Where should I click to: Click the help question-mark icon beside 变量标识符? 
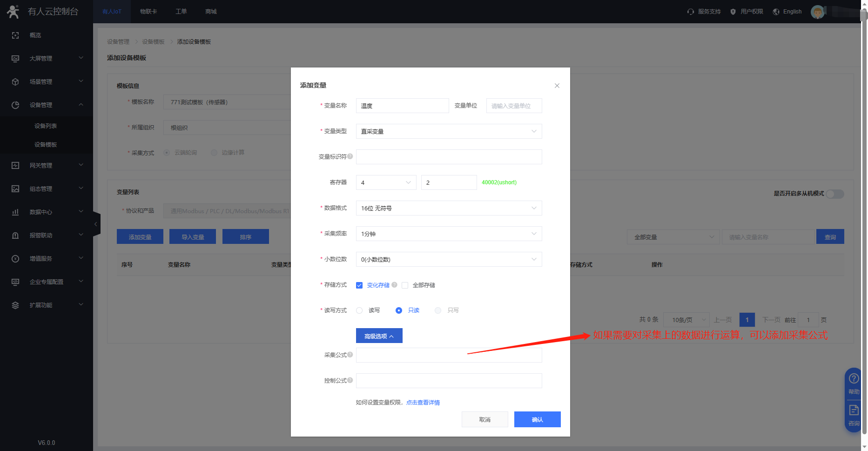coord(350,156)
